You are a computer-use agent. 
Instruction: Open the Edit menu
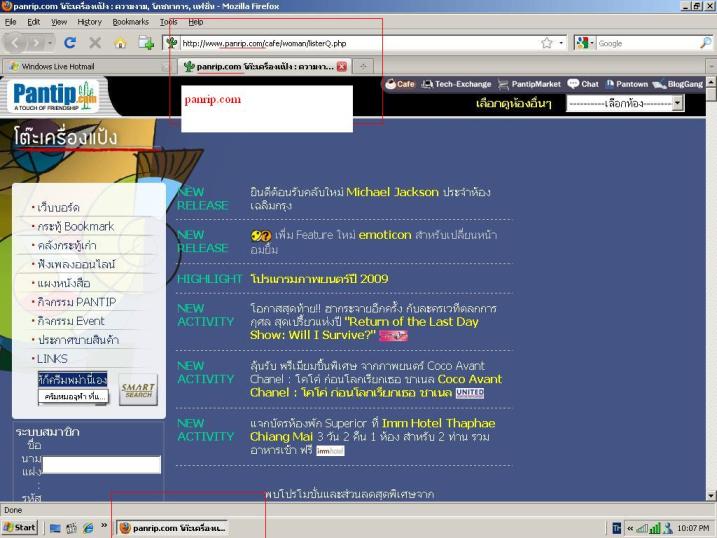[33, 21]
